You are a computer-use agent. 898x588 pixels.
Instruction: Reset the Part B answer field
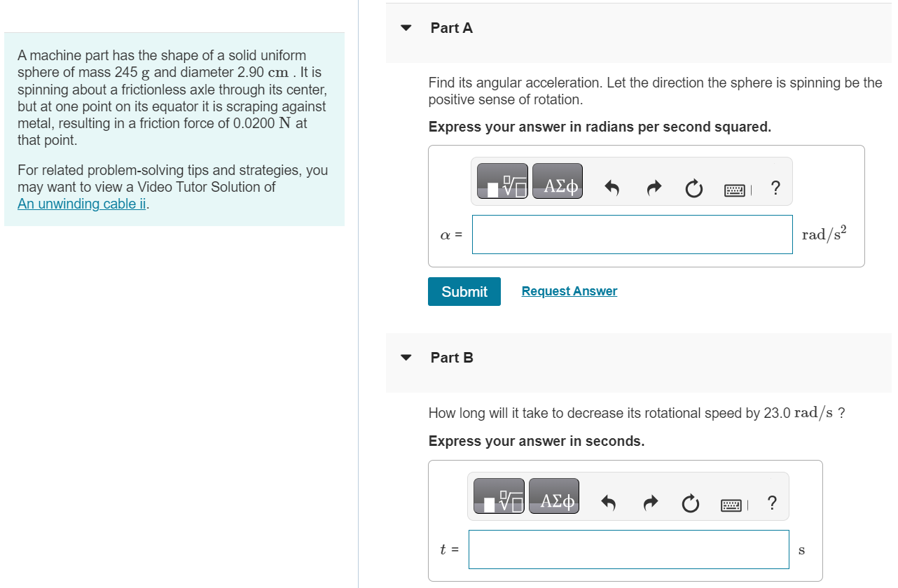pyautogui.click(x=690, y=503)
